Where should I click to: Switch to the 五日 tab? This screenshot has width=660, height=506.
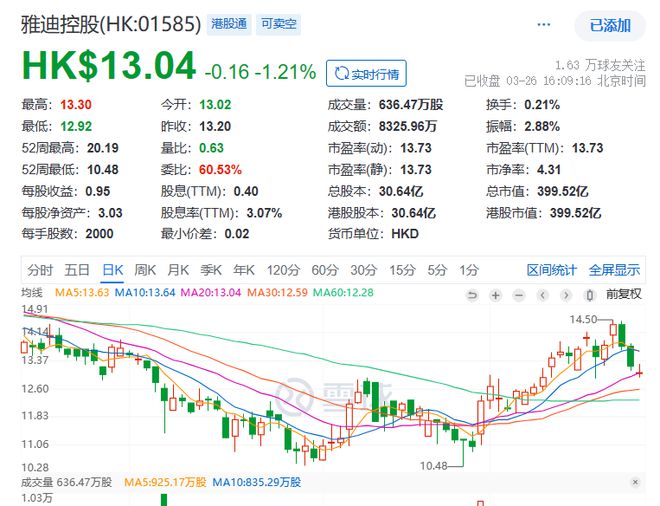click(77, 270)
